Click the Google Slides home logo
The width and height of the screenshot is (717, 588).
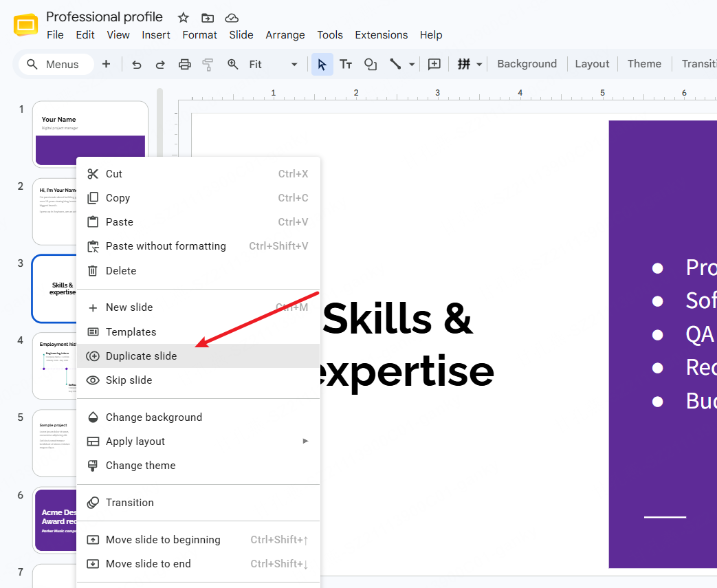point(25,25)
